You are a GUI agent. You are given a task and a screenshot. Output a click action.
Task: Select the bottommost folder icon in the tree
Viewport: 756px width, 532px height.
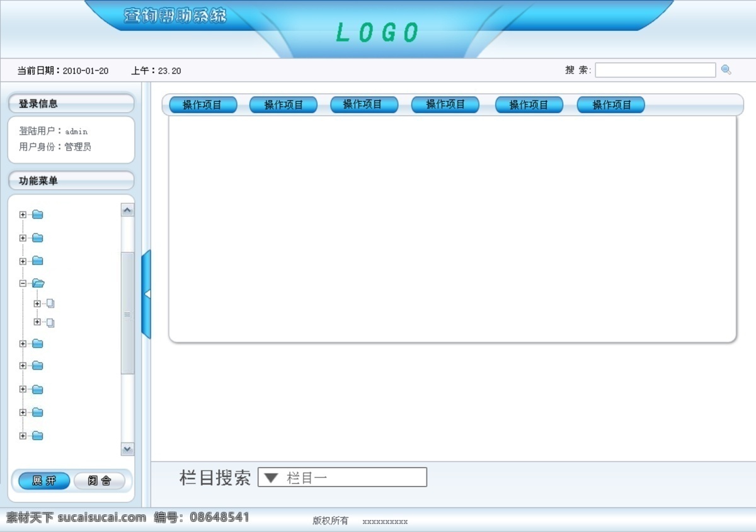pos(38,436)
